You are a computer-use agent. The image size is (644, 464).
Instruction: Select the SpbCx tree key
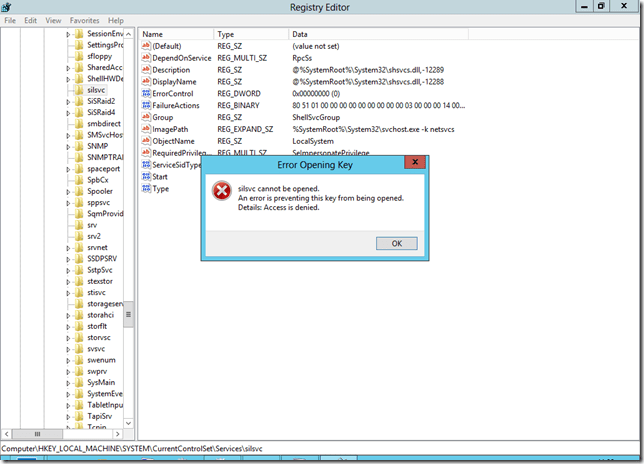98,180
